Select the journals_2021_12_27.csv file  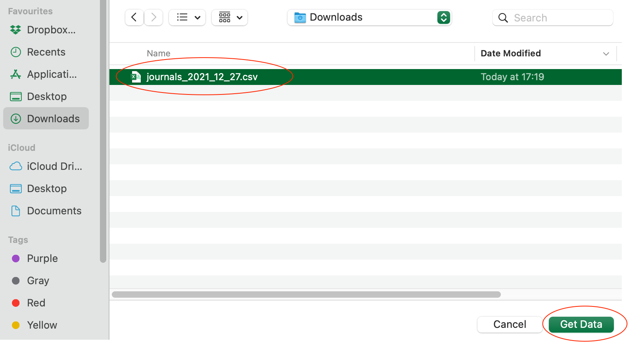pos(202,77)
